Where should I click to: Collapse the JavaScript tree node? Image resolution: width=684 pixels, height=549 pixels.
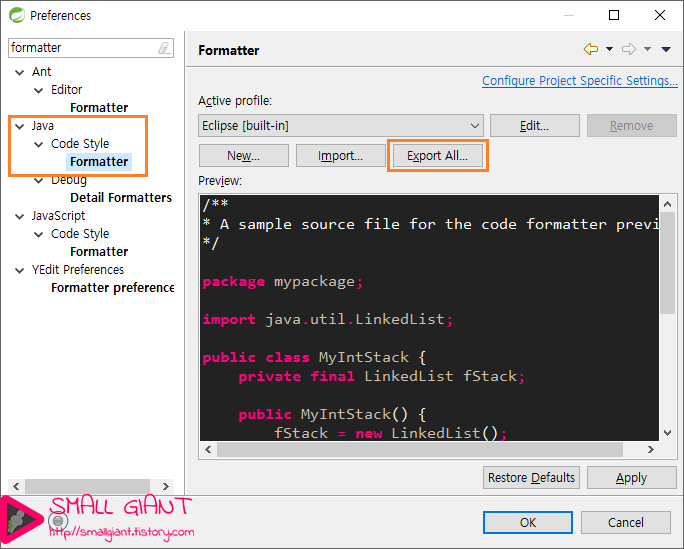tap(20, 216)
